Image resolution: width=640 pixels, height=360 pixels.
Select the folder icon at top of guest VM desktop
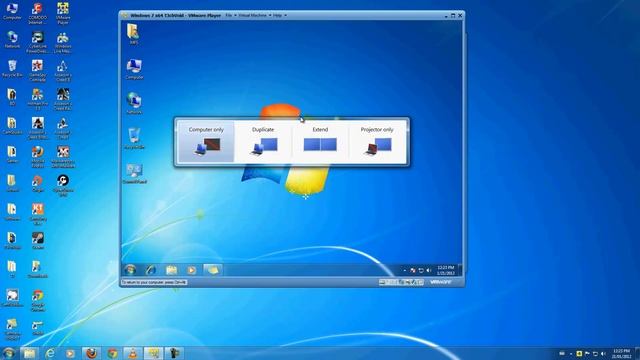(x=133, y=33)
